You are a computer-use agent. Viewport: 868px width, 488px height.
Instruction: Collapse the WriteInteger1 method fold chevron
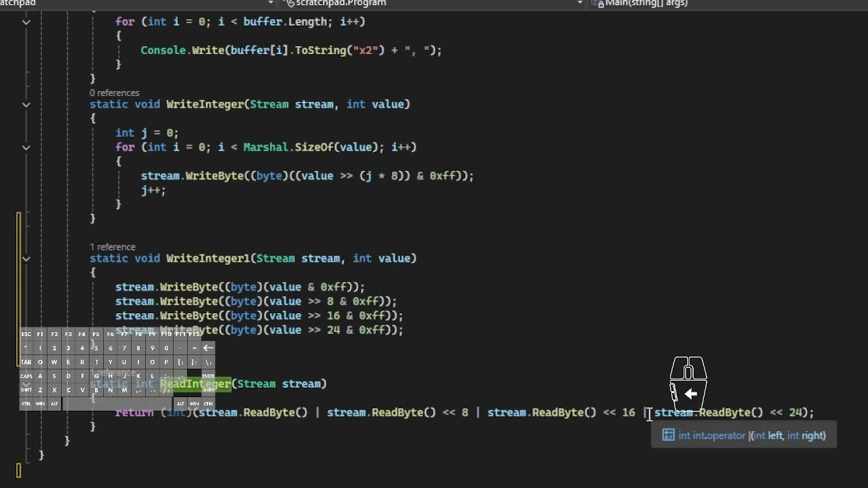[x=26, y=258]
